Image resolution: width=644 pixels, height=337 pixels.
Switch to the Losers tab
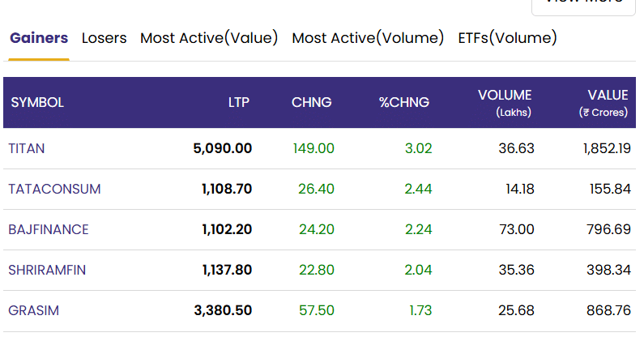pos(104,38)
